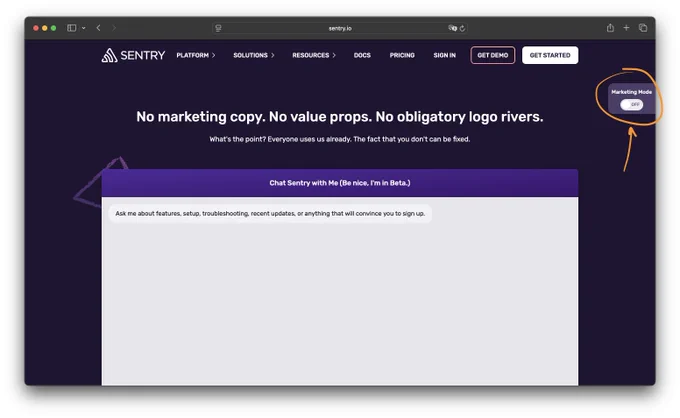This screenshot has height=418, width=680.
Task: Toggle Marketing Mode switch
Action: pos(631,104)
